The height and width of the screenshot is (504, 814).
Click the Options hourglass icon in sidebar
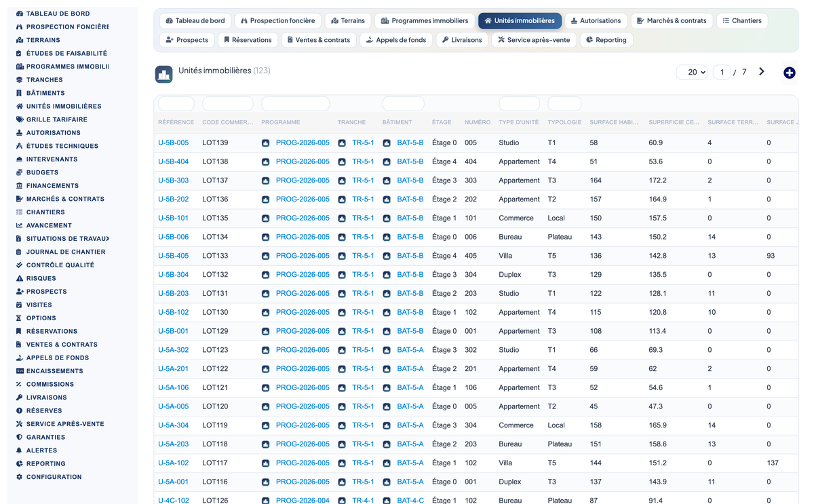coord(20,318)
